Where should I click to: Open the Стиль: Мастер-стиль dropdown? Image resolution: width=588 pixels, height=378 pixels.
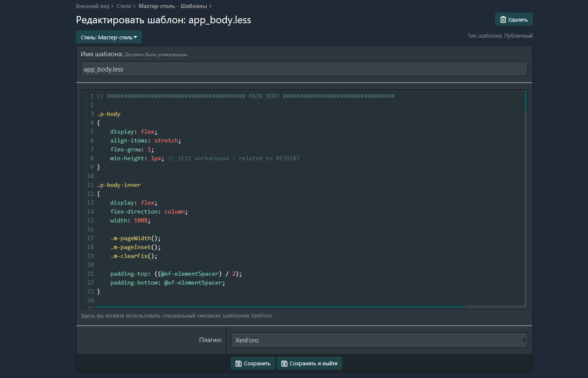109,37
